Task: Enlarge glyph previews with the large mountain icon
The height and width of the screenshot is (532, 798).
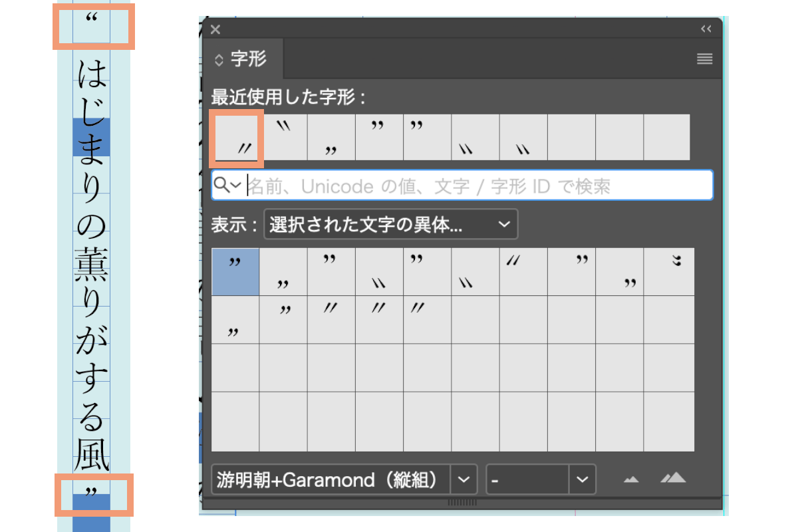Action: coord(672,478)
